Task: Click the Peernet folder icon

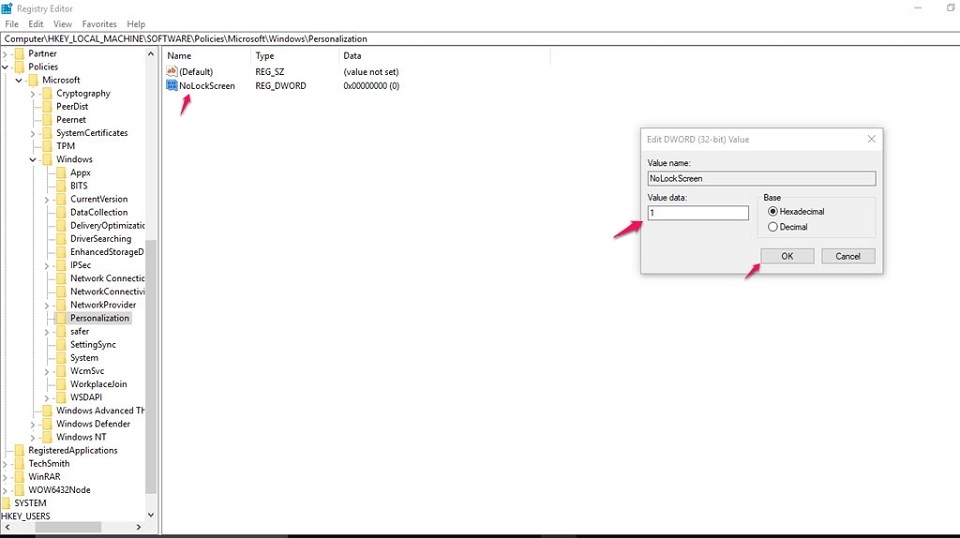Action: 47,119
